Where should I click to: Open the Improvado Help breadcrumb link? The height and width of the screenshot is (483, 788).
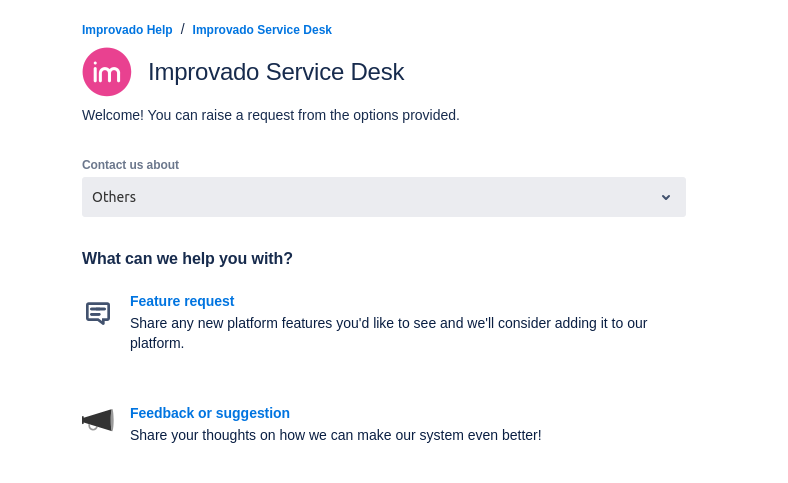coord(127,30)
